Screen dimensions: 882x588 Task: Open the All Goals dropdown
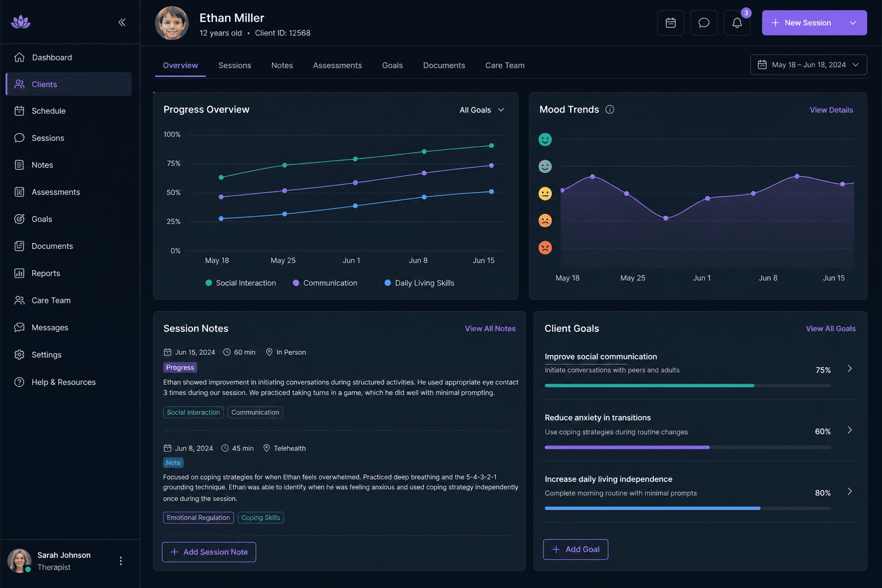[x=482, y=110]
